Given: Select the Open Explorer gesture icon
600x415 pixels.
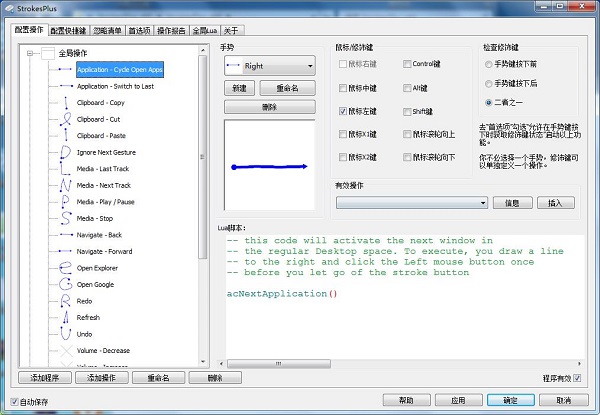Looking at the screenshot, I should tap(66, 267).
